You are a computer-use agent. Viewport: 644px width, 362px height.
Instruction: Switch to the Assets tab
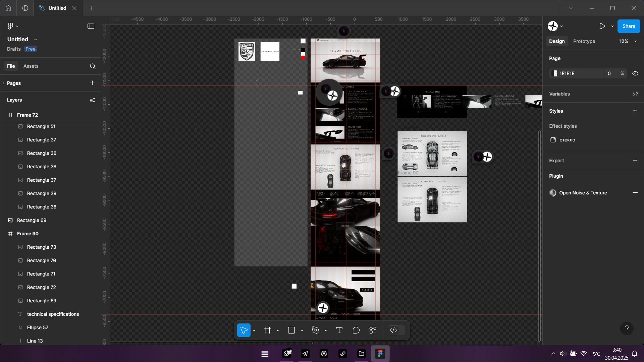coord(31,66)
